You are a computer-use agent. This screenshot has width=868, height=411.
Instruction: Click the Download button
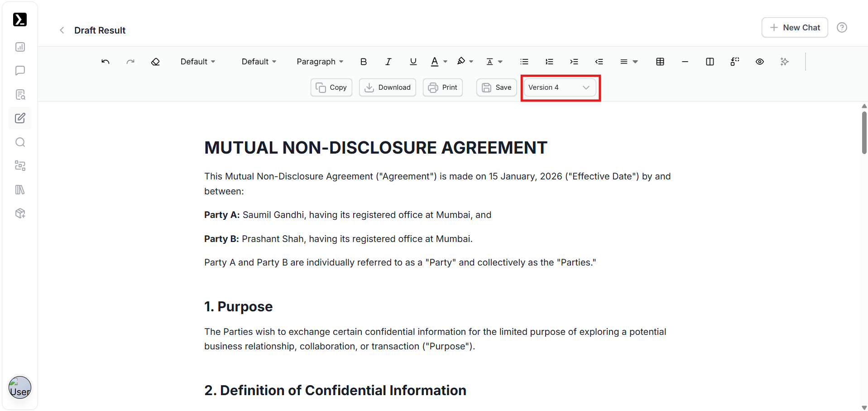click(x=388, y=87)
